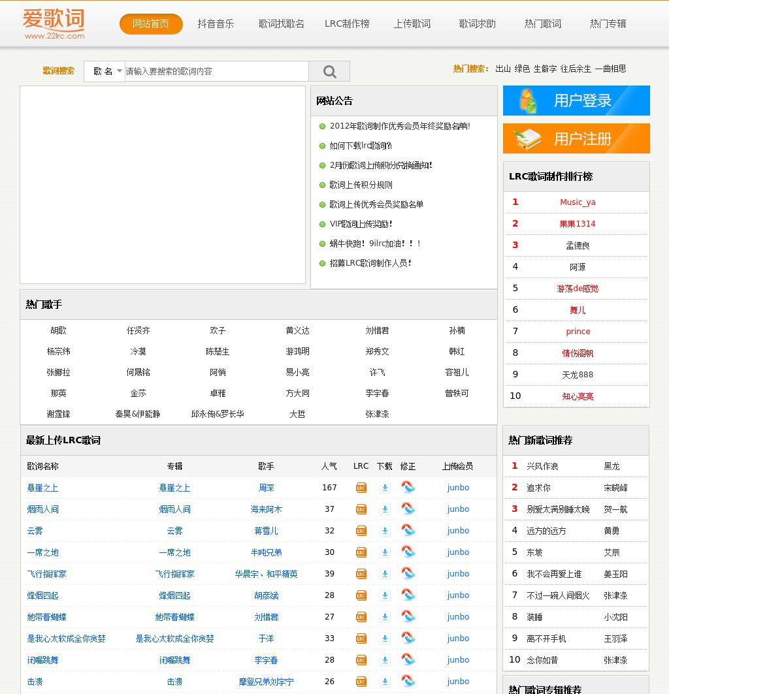784x694 pixels.
Task: Select hot singer 胡歌
Action: pos(58,331)
